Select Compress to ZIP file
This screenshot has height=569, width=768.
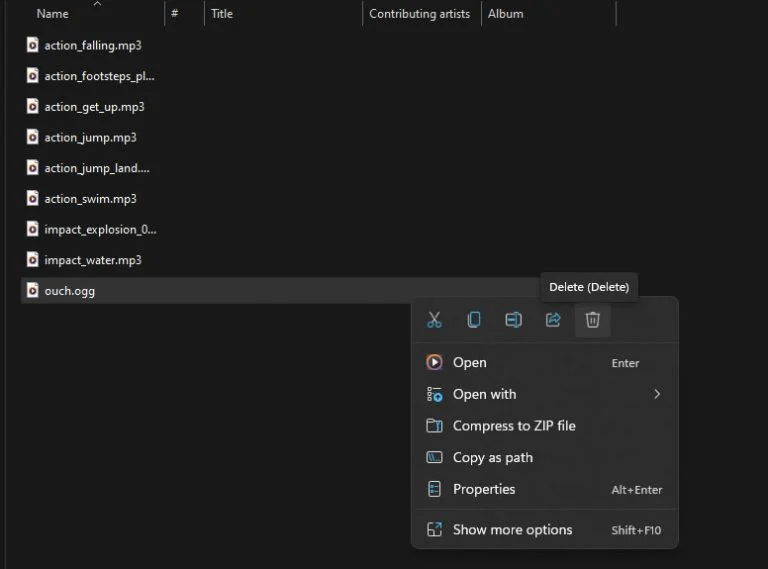tap(514, 426)
